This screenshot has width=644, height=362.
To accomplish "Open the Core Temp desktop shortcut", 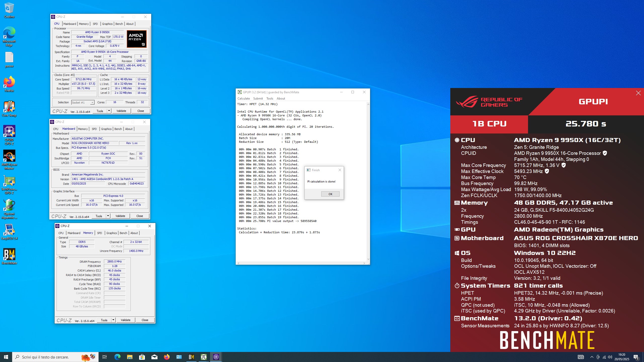I will pyautogui.click(x=9, y=109).
